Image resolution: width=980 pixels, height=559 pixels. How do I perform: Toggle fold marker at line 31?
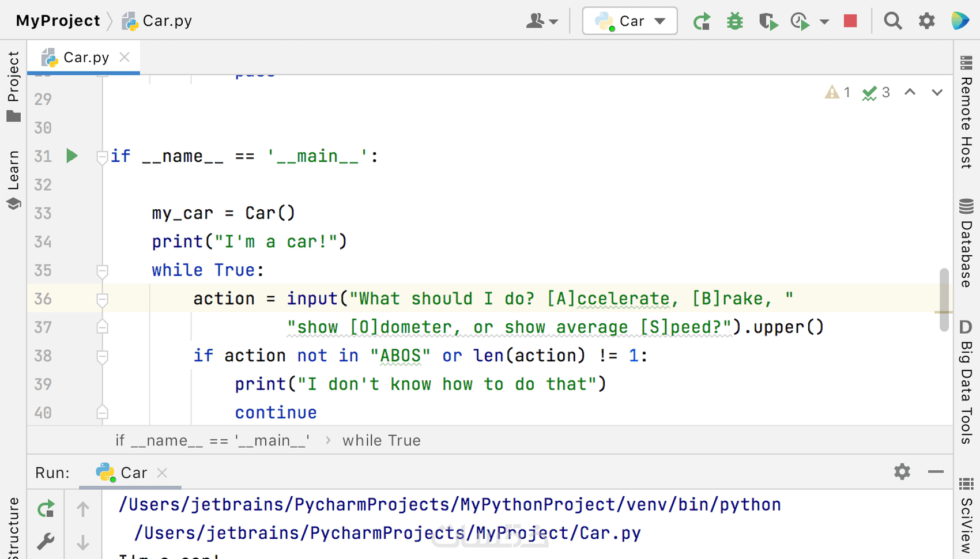pyautogui.click(x=103, y=156)
